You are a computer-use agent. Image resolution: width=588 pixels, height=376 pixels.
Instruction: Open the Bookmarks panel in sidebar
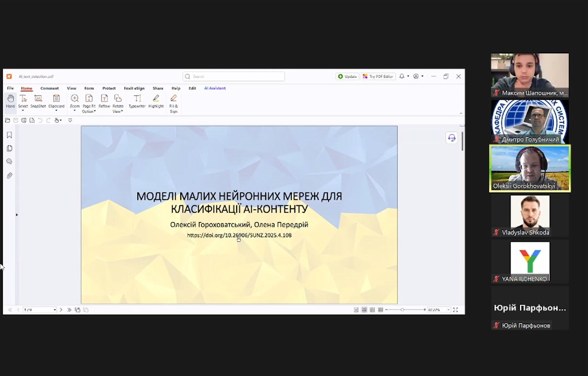pos(9,135)
